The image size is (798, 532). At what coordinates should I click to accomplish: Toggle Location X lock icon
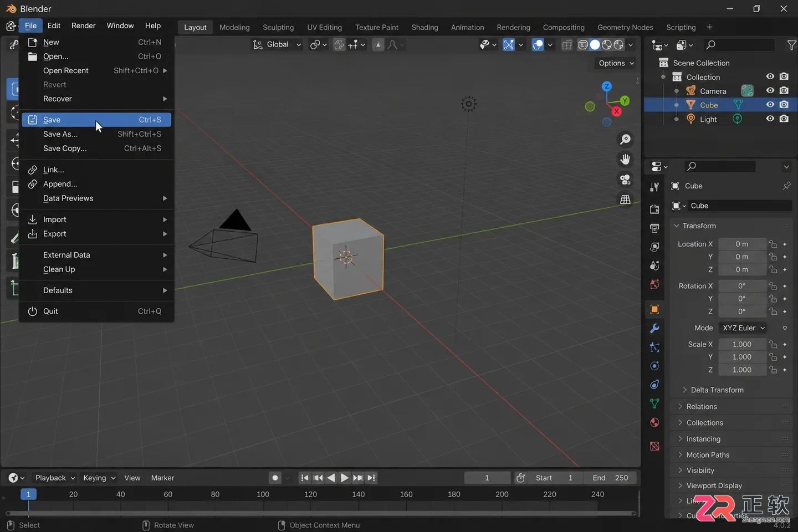[773, 244]
